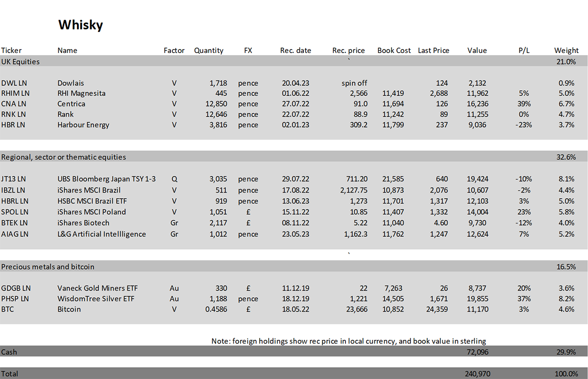Click the UK Equities section header
Screen dimensions: 588x379
coord(21,62)
